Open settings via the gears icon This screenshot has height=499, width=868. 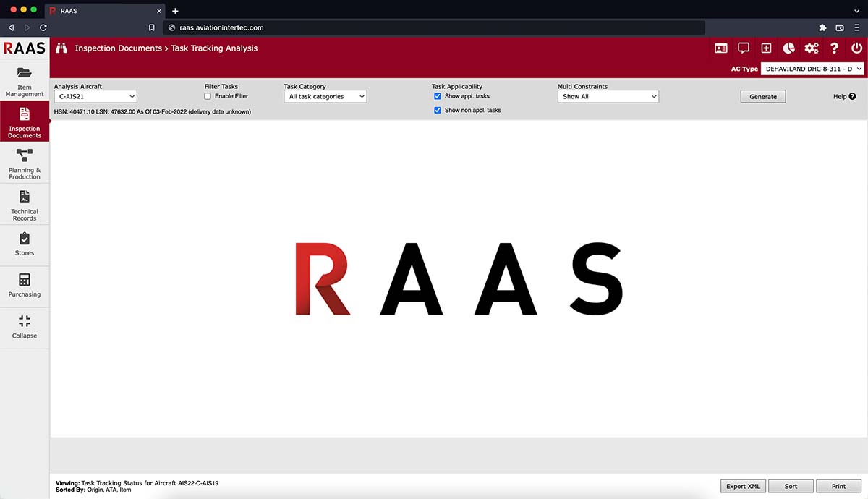[x=812, y=48]
